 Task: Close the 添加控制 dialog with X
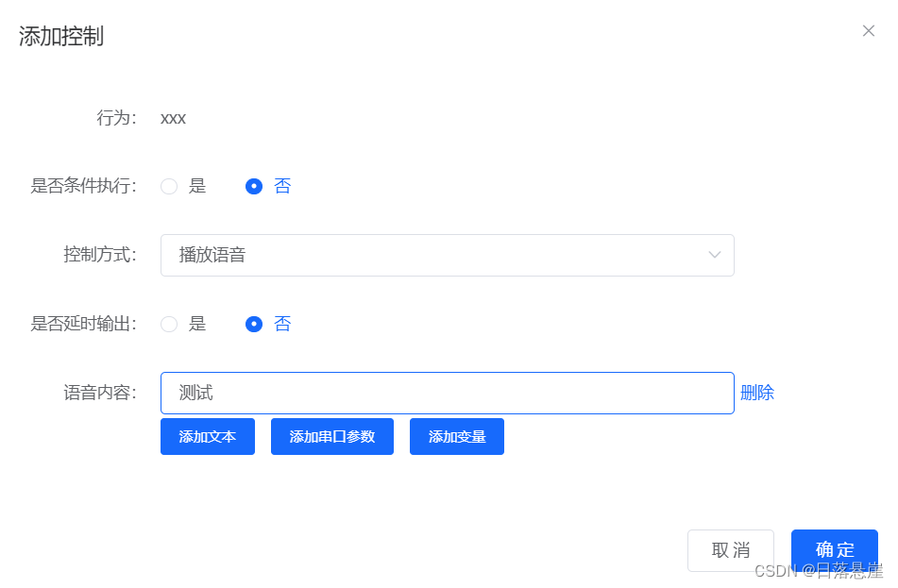point(868,30)
